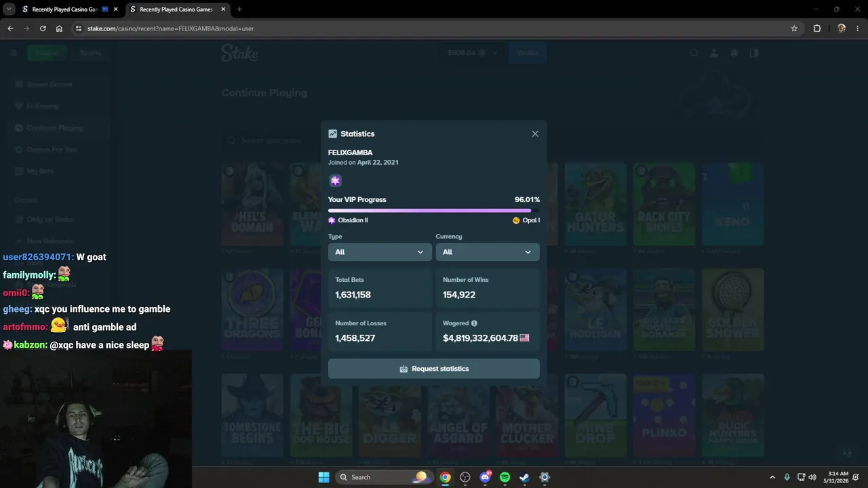Open the Windows Start menu
868x488 pixels.
323,477
